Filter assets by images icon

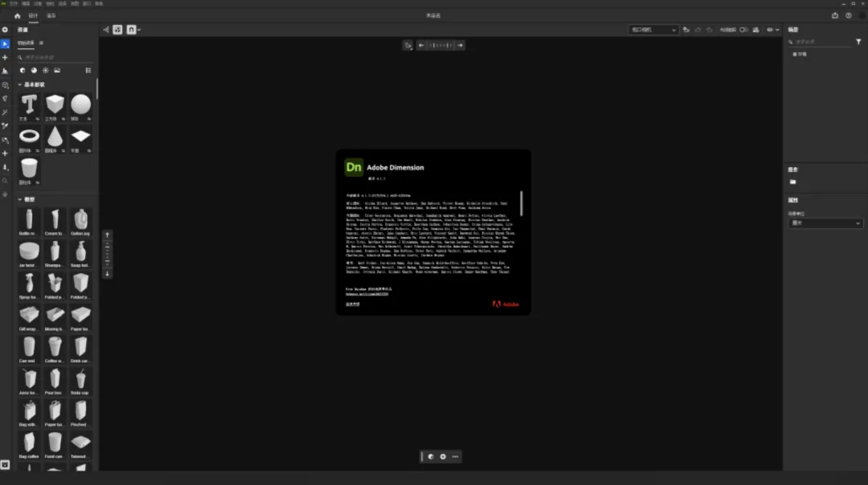click(x=57, y=71)
